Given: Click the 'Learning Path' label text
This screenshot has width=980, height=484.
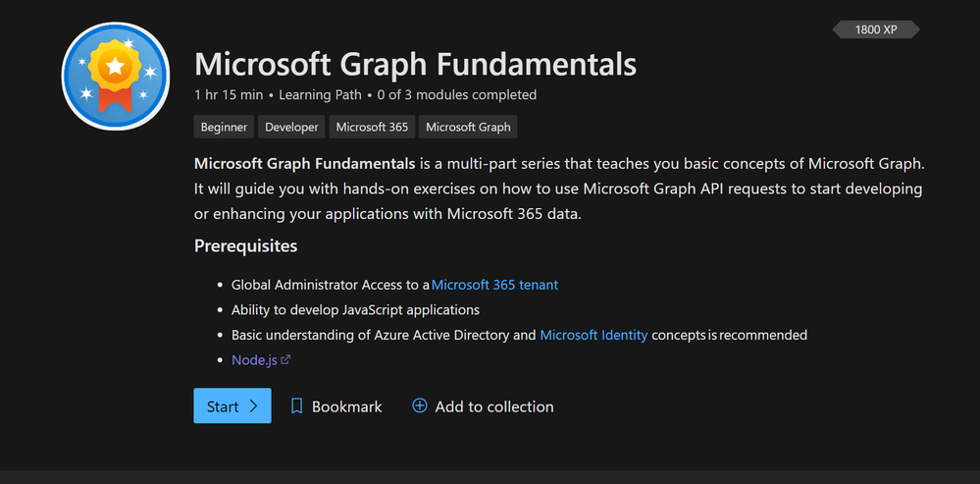Looking at the screenshot, I should pyautogui.click(x=320, y=95).
